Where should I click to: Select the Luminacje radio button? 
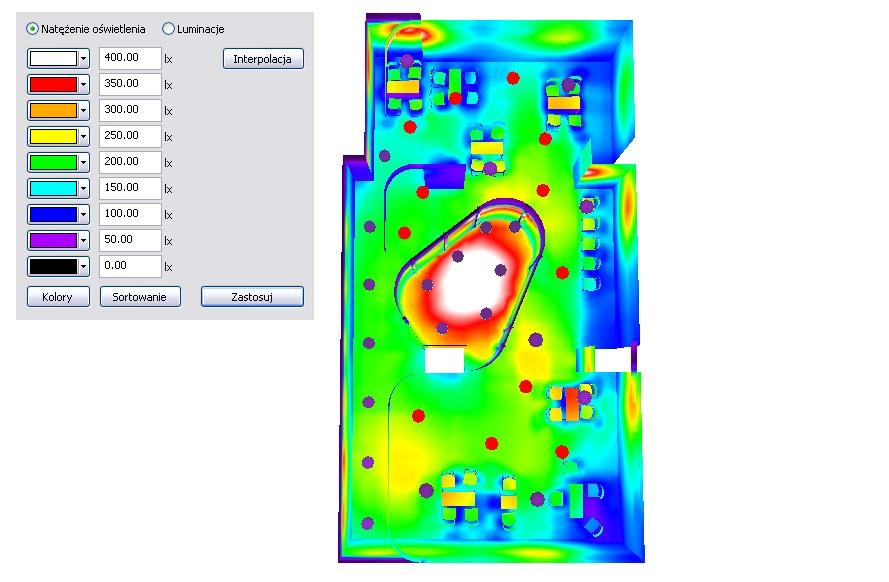click(168, 29)
